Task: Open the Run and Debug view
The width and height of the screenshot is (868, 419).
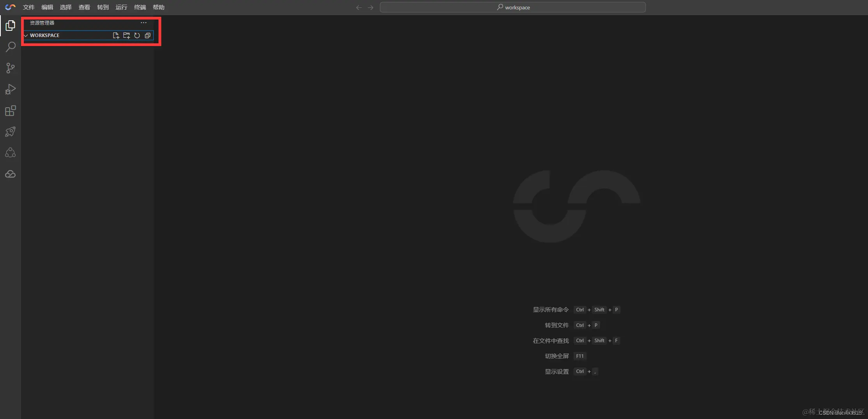Action: tap(11, 89)
